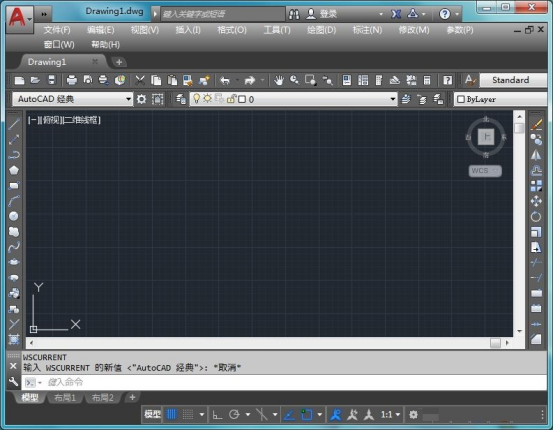Image resolution: width=553 pixels, height=430 pixels.
Task: Toggle object snap in status bar
Action: click(306, 414)
